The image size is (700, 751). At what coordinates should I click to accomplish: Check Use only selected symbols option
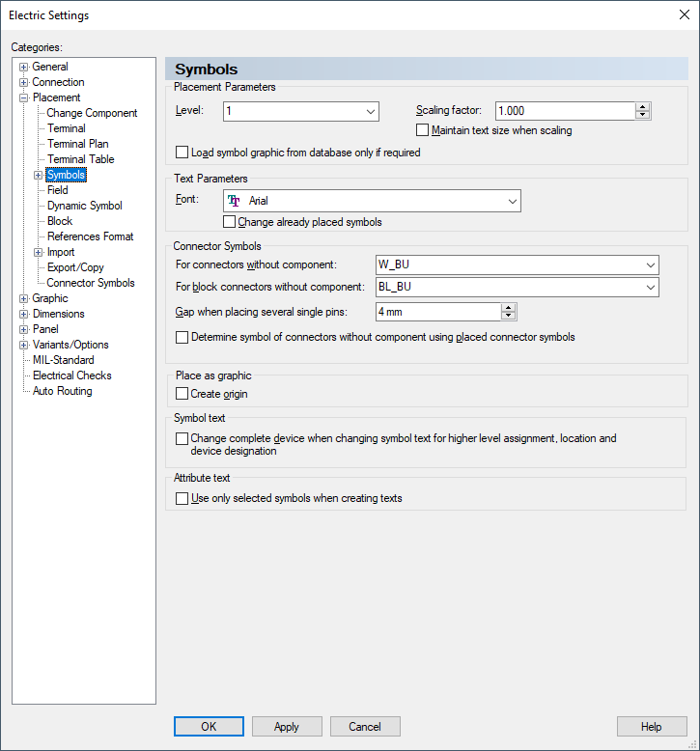pyautogui.click(x=182, y=498)
